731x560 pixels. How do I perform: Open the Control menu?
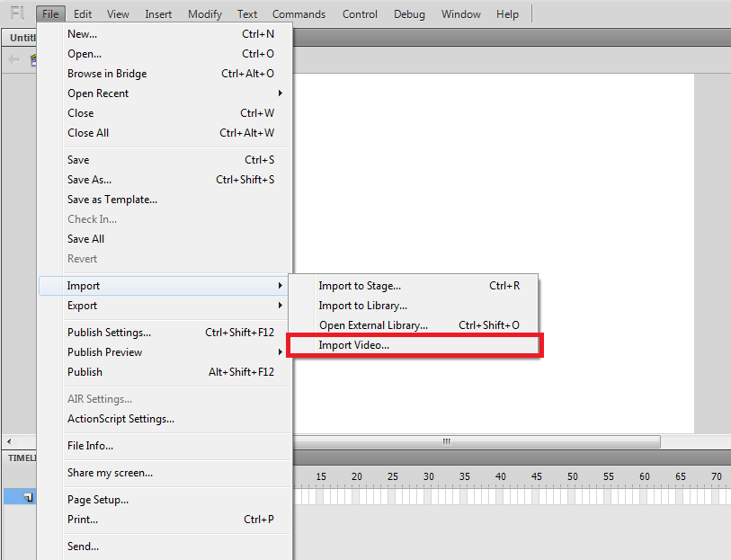tap(360, 14)
